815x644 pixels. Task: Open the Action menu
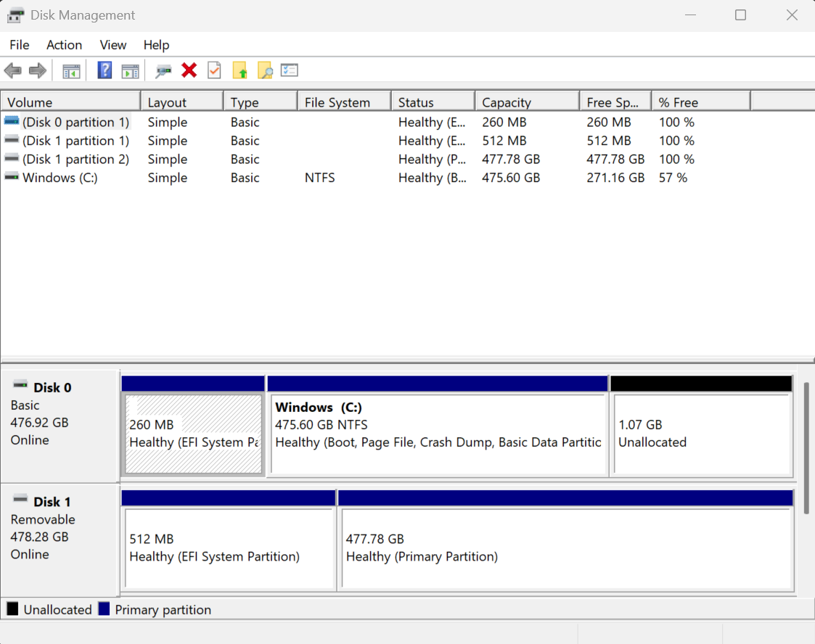tap(64, 45)
